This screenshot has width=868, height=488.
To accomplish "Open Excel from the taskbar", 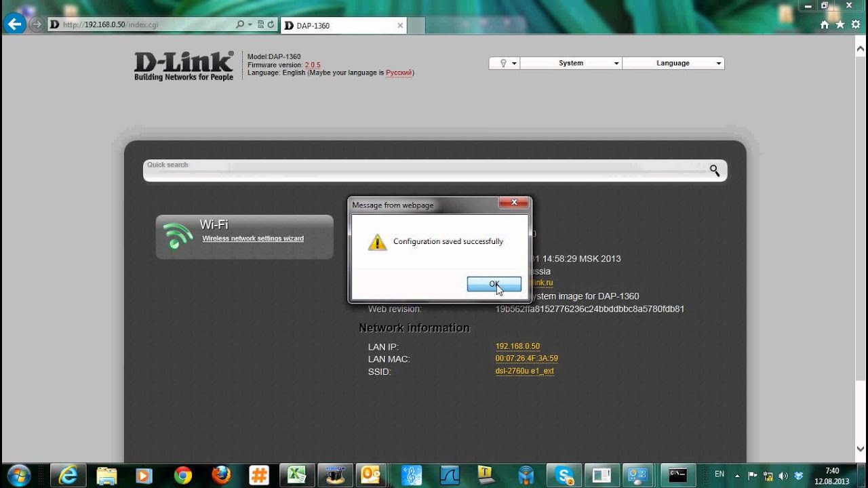I will tap(296, 475).
